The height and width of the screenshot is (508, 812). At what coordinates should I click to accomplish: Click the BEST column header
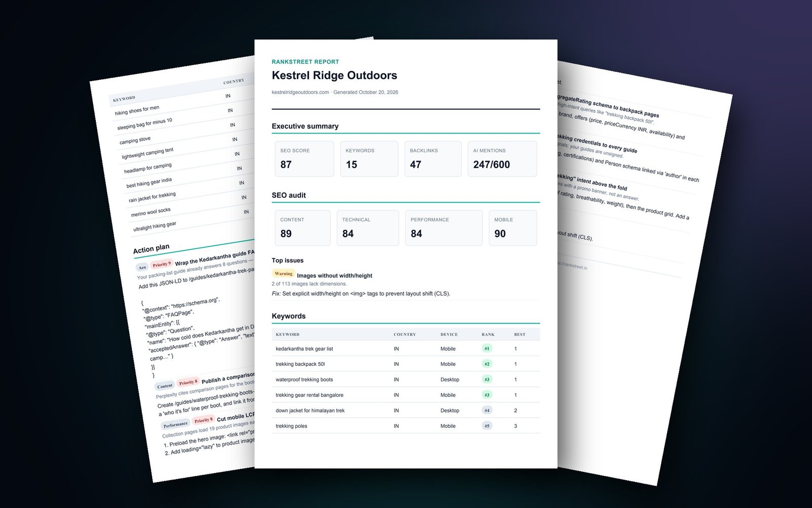coord(520,335)
